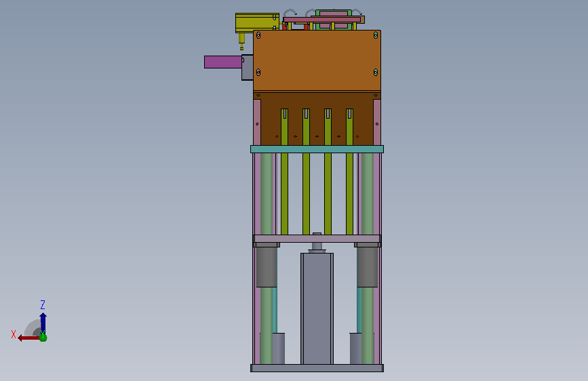
Task: Select the purple motor block
Action: (223, 62)
